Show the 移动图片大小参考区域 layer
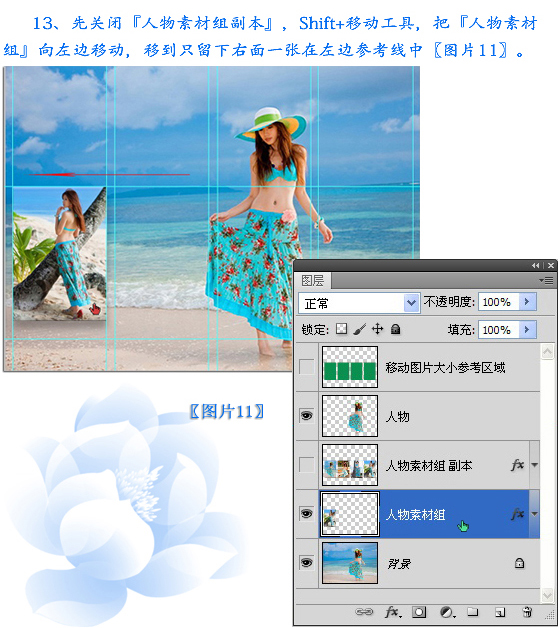The height and width of the screenshot is (628, 560). click(307, 366)
